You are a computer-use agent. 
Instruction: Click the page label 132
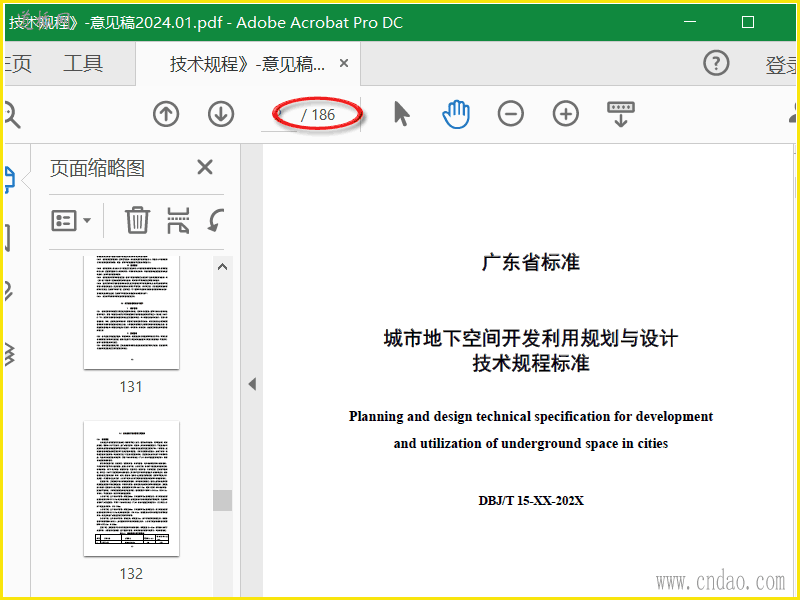(x=131, y=573)
